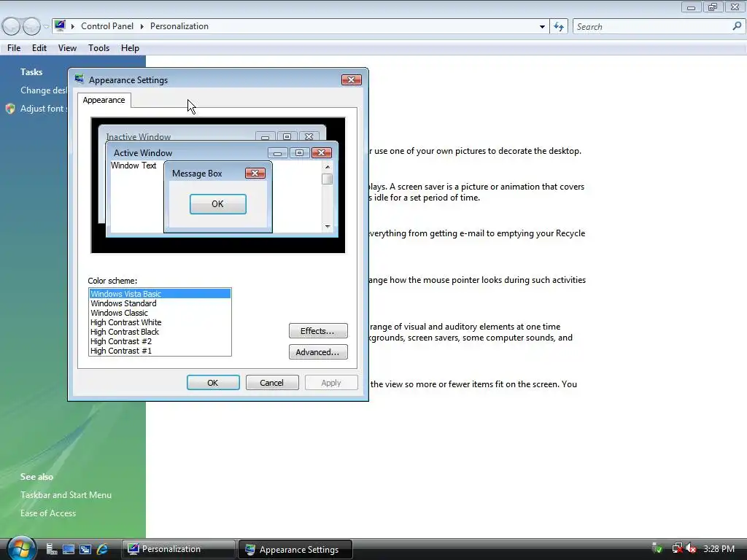This screenshot has height=560, width=747.
Task: Click the OK button in Appearance Settings
Action: [213, 382]
